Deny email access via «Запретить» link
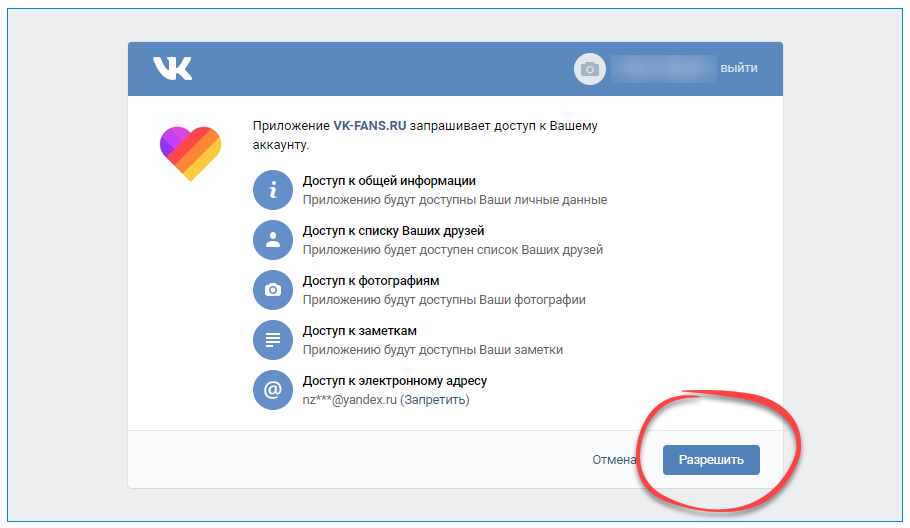 (x=435, y=400)
